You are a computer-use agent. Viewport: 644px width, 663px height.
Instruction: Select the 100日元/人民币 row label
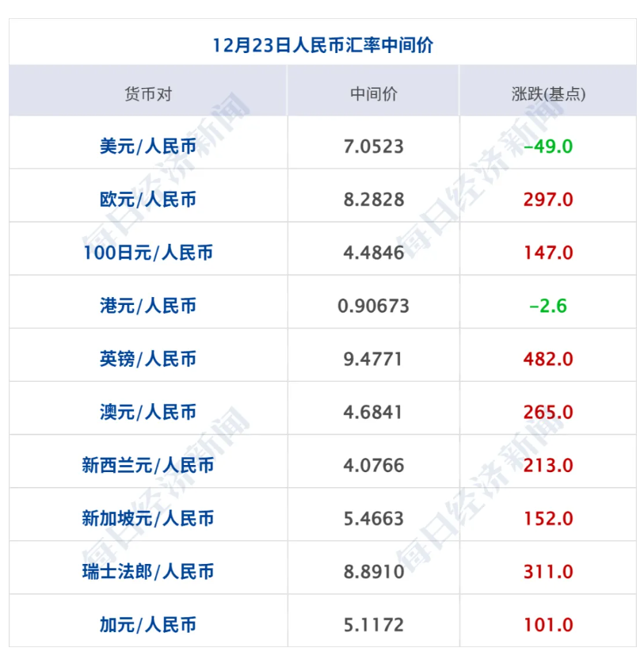tap(147, 252)
